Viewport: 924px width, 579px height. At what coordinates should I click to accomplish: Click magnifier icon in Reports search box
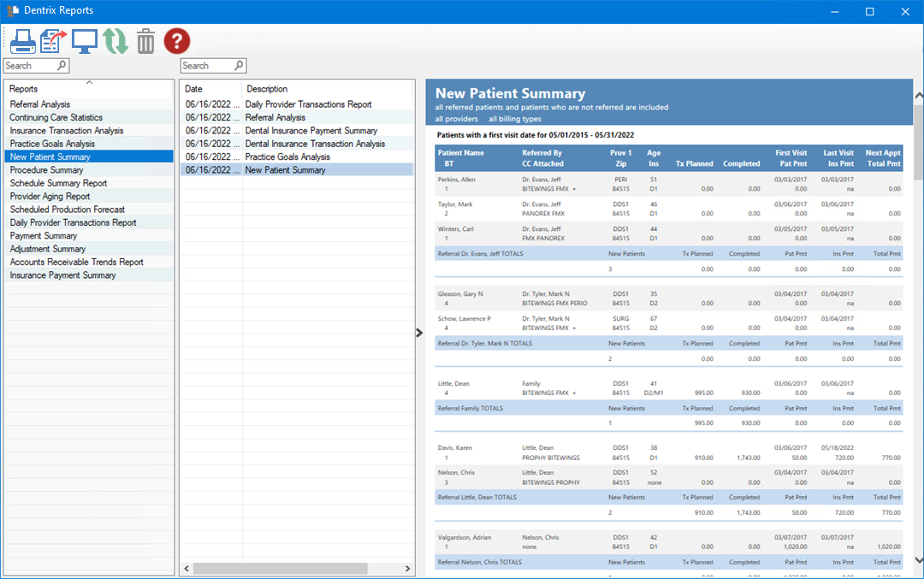pos(62,66)
